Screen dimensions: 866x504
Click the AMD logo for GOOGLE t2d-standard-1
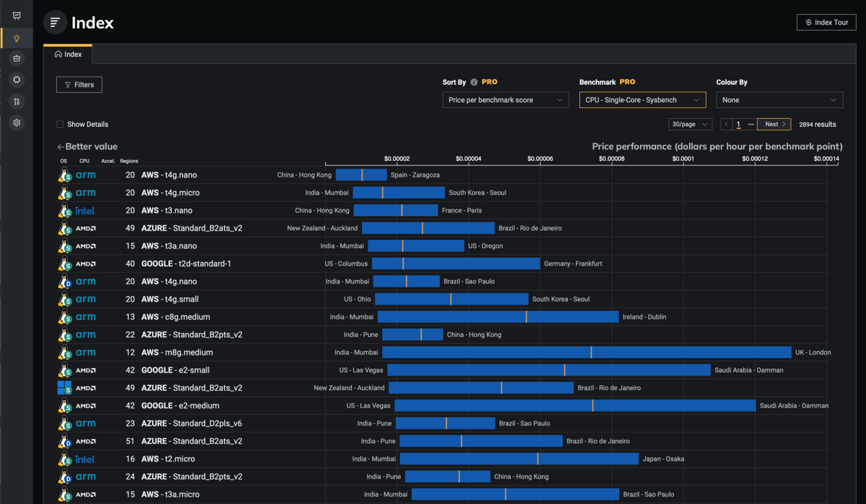click(x=86, y=264)
